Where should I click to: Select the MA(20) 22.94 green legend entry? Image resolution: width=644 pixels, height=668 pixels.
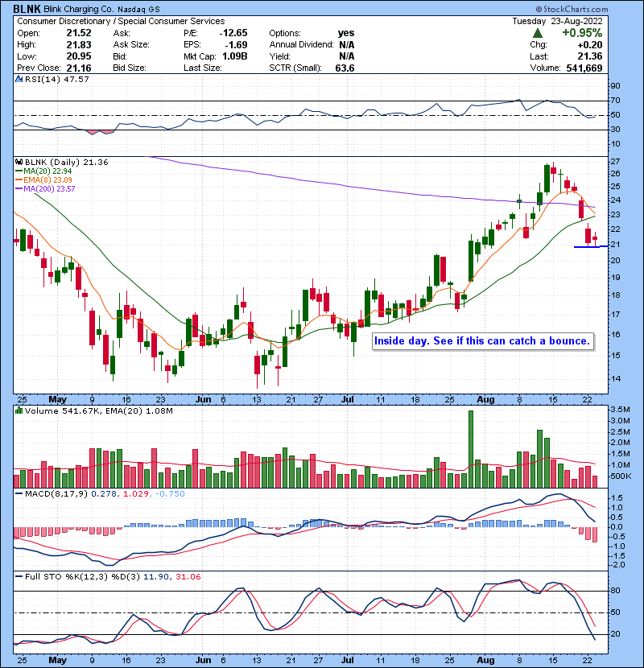click(43, 171)
